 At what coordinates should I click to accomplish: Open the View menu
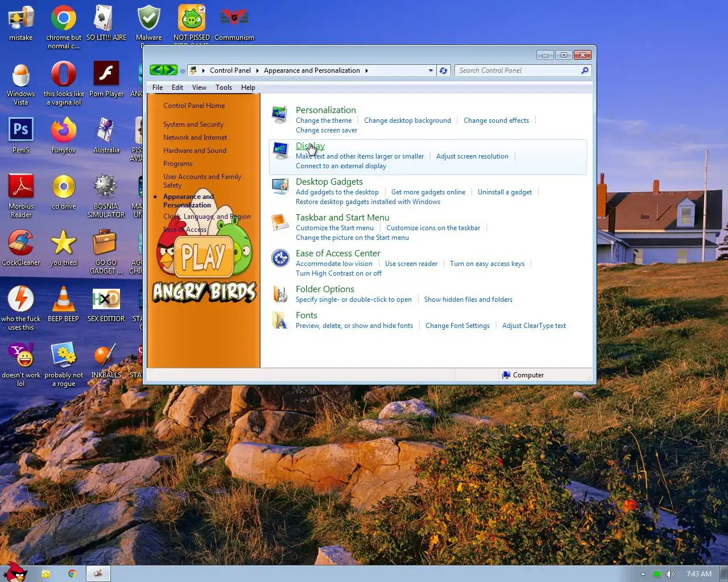[199, 88]
